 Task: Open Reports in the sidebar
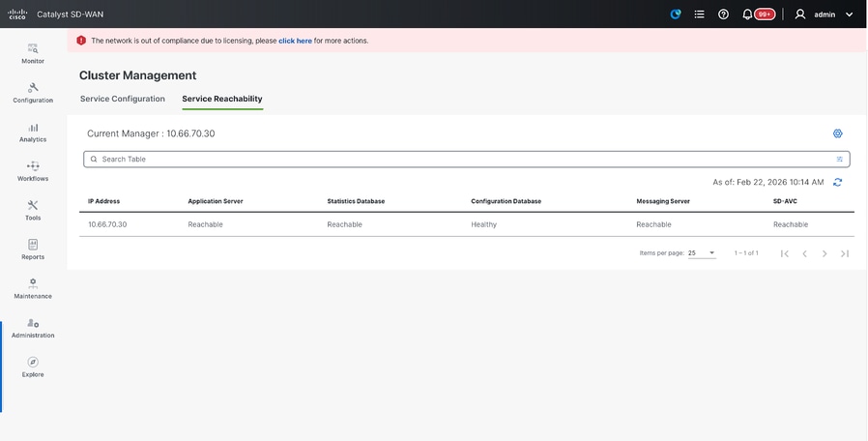click(33, 249)
